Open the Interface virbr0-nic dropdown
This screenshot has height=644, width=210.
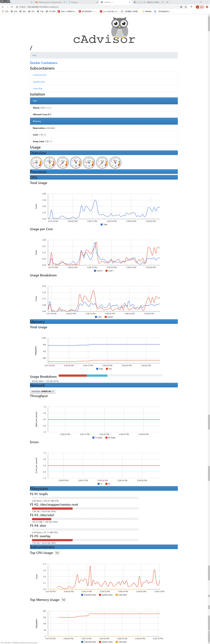coord(43,391)
